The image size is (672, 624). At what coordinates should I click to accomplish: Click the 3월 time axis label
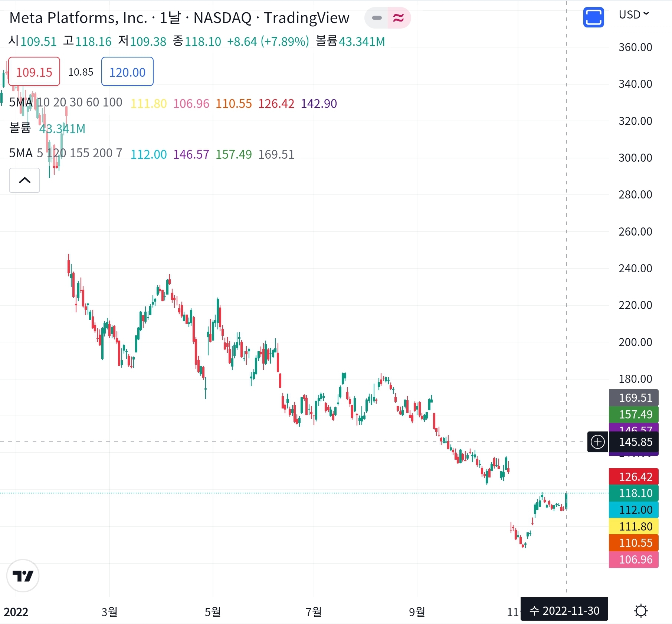point(109,612)
